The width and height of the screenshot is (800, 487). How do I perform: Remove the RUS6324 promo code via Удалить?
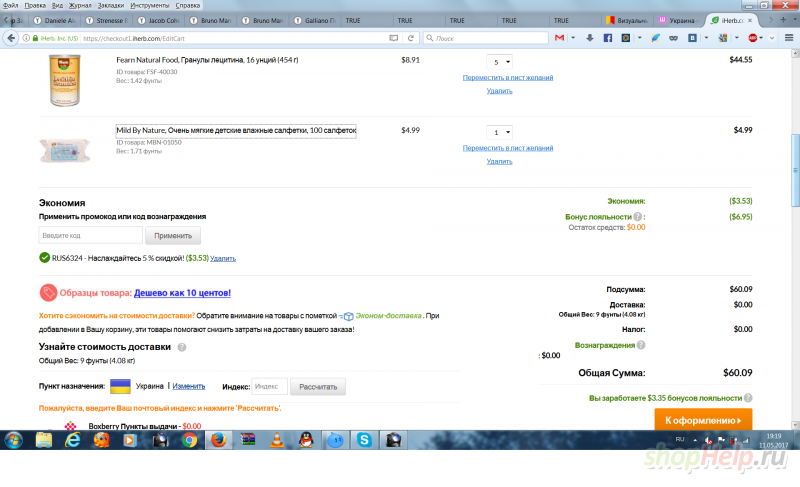(223, 259)
